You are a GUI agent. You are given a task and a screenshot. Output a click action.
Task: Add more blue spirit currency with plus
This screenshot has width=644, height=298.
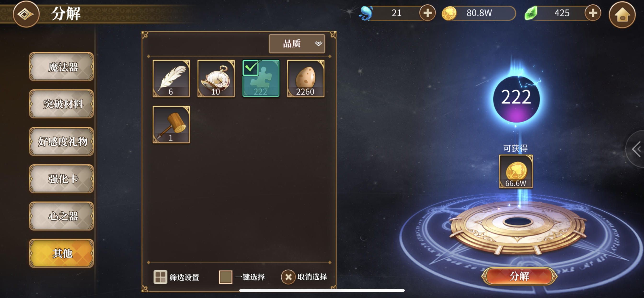(x=427, y=13)
